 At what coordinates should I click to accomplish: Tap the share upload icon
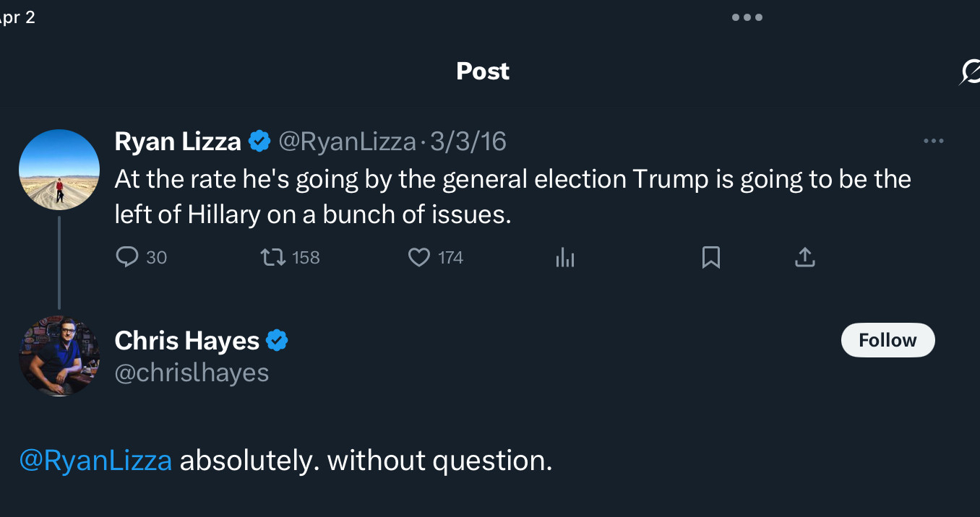(x=804, y=257)
